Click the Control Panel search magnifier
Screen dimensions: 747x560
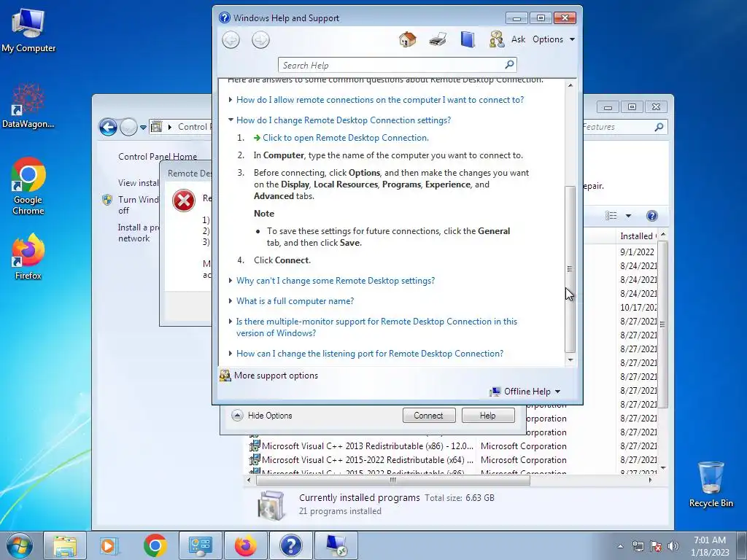pyautogui.click(x=659, y=127)
